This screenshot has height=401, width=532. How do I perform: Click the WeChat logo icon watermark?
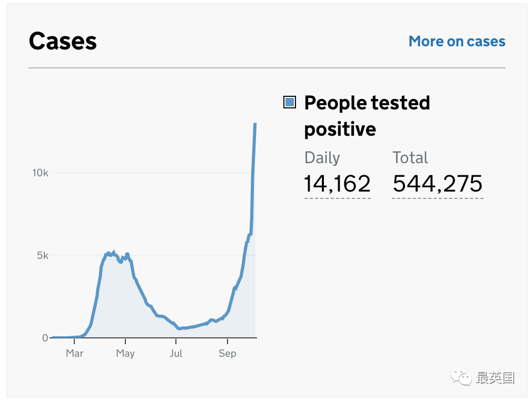click(461, 377)
